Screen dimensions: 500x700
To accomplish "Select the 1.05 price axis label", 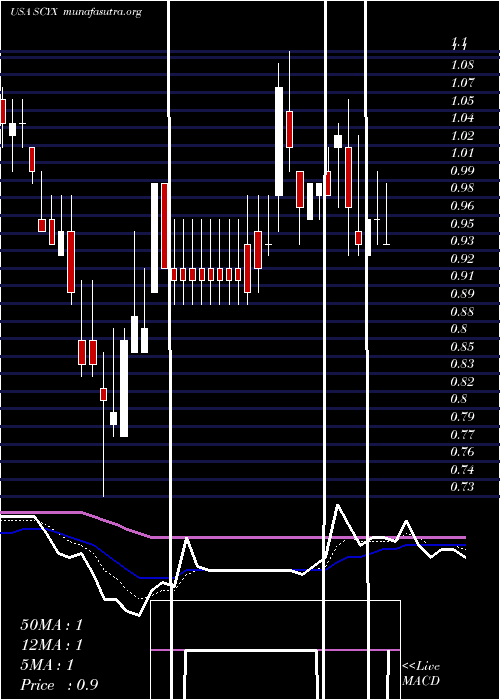I will [x=462, y=100].
